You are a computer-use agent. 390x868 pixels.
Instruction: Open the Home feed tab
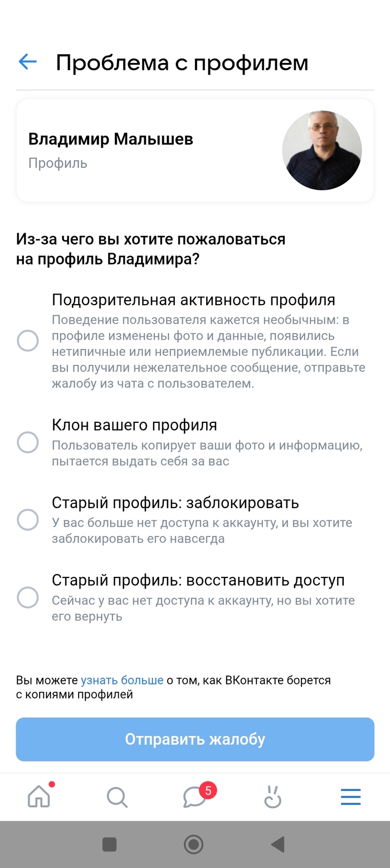point(39,797)
